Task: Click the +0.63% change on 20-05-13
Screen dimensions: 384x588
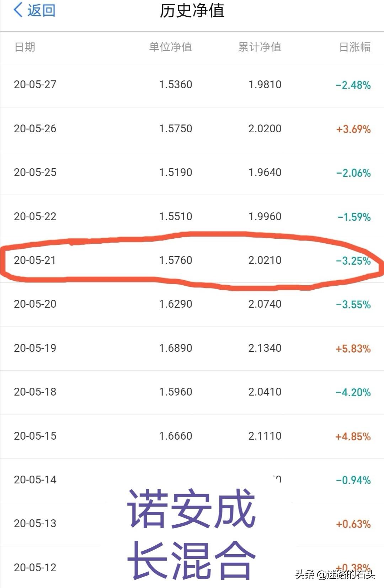Action: point(353,524)
